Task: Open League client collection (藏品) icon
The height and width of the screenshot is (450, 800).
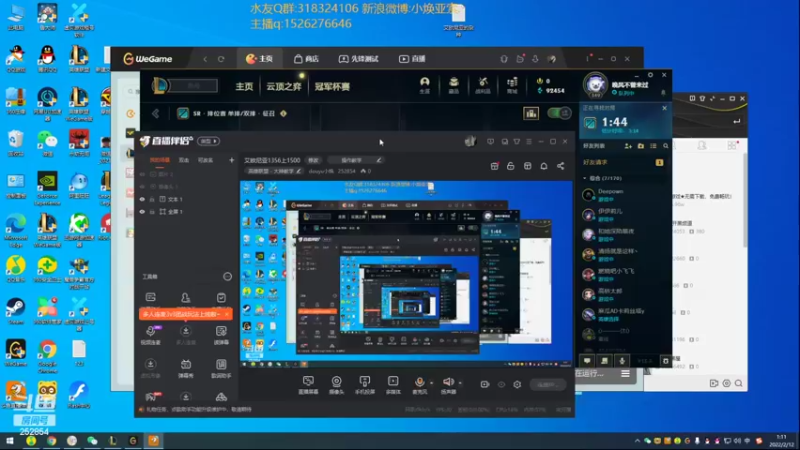Action: click(x=454, y=85)
